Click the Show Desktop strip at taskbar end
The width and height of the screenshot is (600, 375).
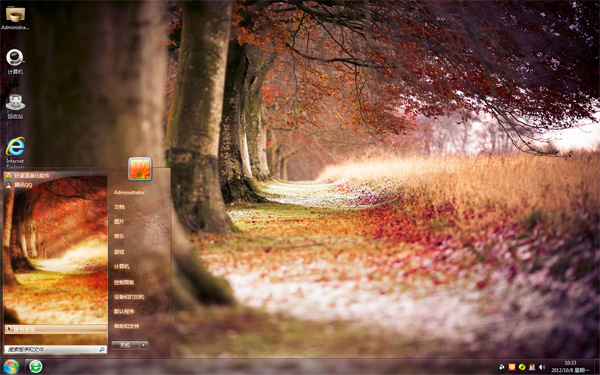pyautogui.click(x=597, y=367)
